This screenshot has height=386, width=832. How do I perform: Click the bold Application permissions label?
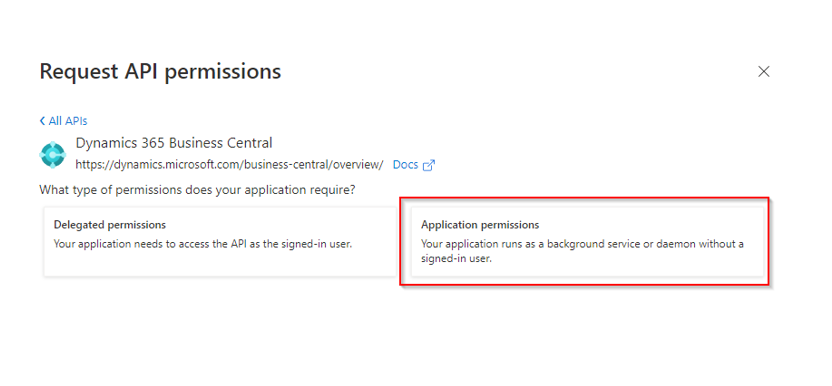coord(480,225)
